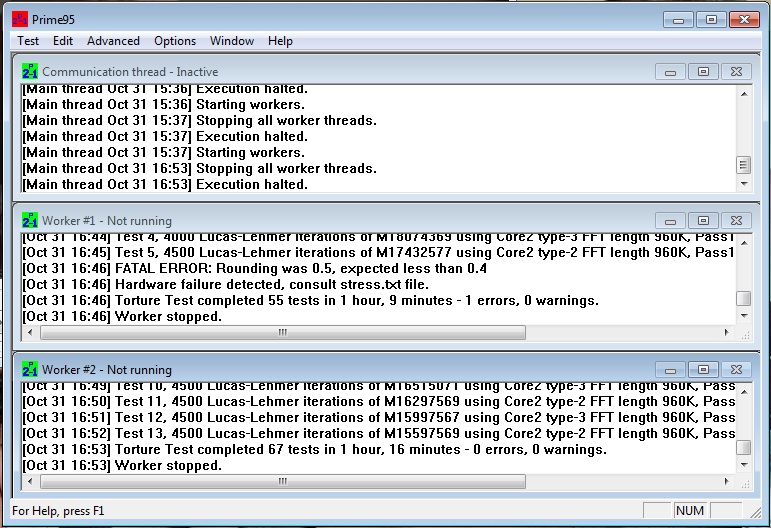Viewport: 771px width, 528px height.
Task: Click Test 12 M15997567 log line
Action: click(379, 417)
